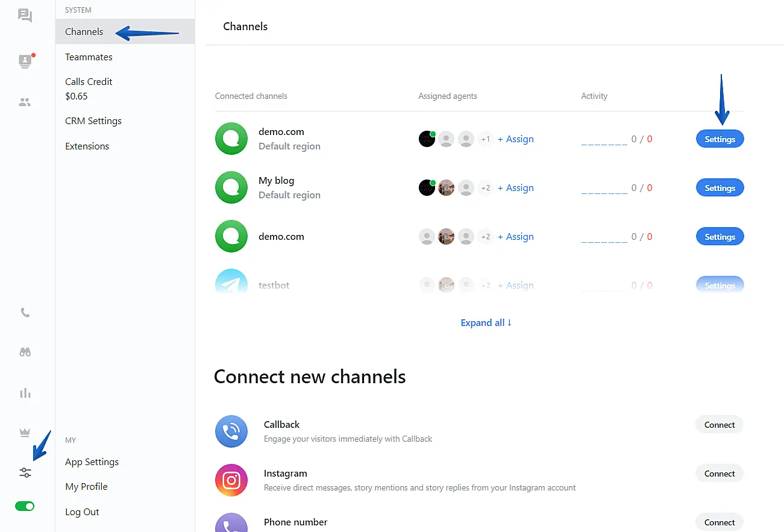Open the binoculars visitors icon
The height and width of the screenshot is (532, 784).
(x=25, y=352)
